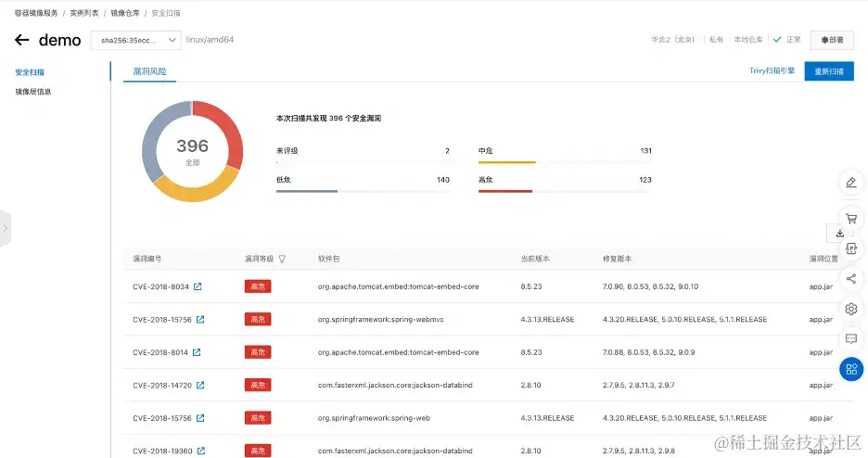Click the 高危 tag in CVE-2018-8034 row
This screenshot has height=458, width=868.
pos(258,286)
